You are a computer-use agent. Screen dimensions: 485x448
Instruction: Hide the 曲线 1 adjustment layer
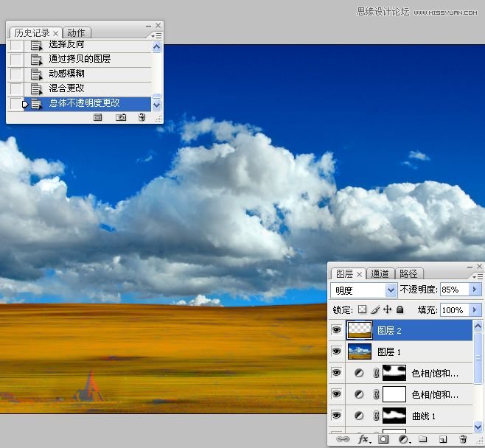337,416
